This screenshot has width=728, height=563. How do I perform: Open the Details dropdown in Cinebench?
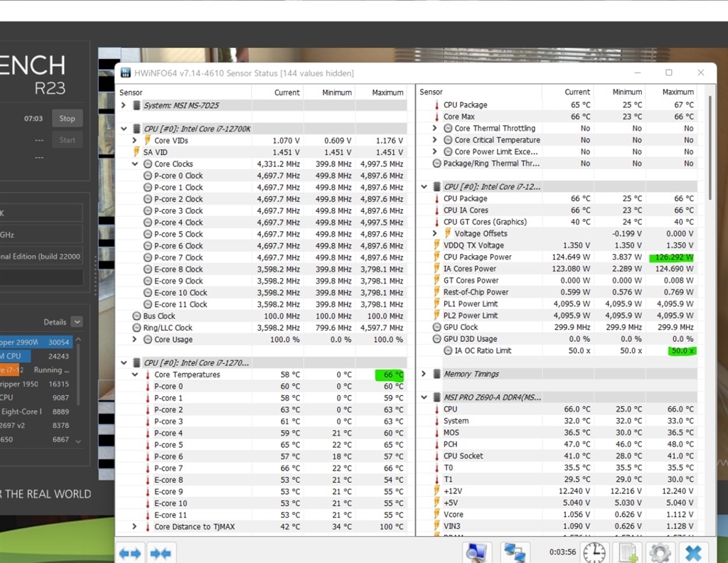click(77, 321)
